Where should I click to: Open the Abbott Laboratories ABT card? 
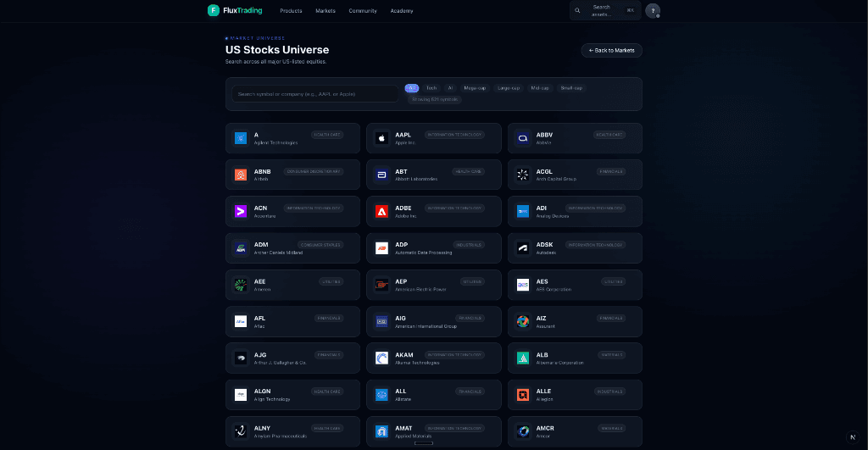tap(433, 175)
